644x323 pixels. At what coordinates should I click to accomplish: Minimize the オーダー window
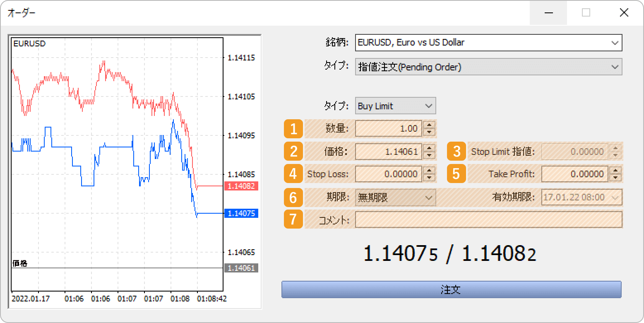tap(549, 13)
